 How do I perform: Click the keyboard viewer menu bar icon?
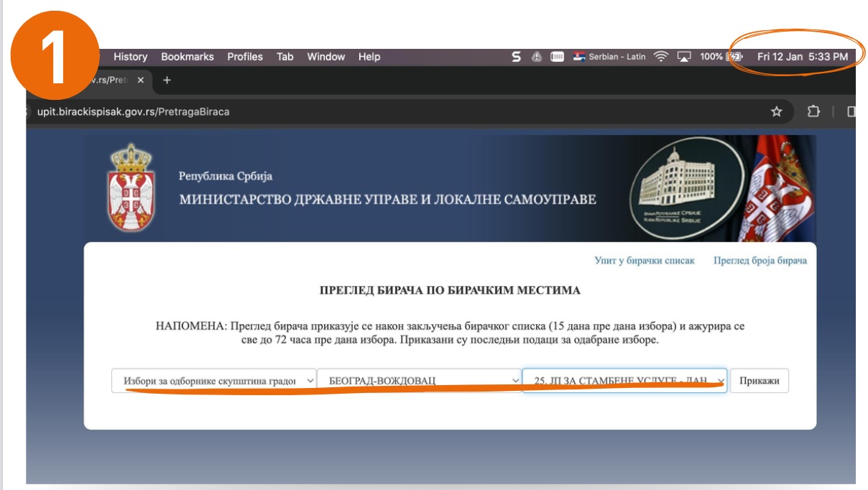click(x=557, y=57)
